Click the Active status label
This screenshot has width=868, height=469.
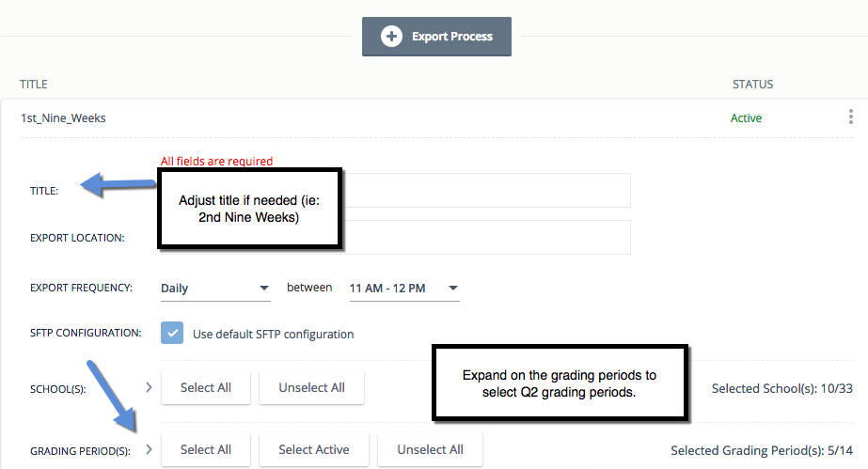click(746, 118)
